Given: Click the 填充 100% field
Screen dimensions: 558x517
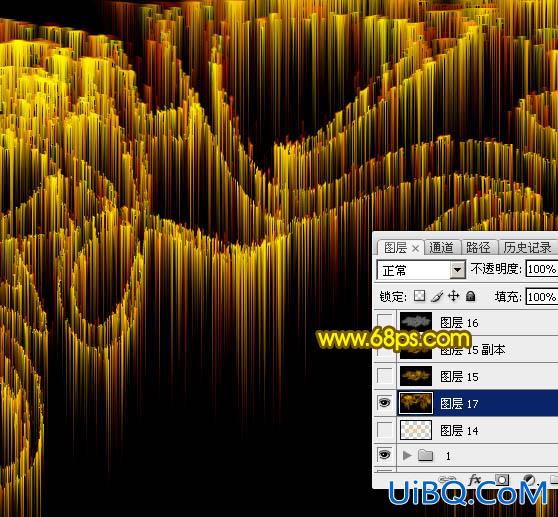Looking at the screenshot, I should click(x=542, y=297).
